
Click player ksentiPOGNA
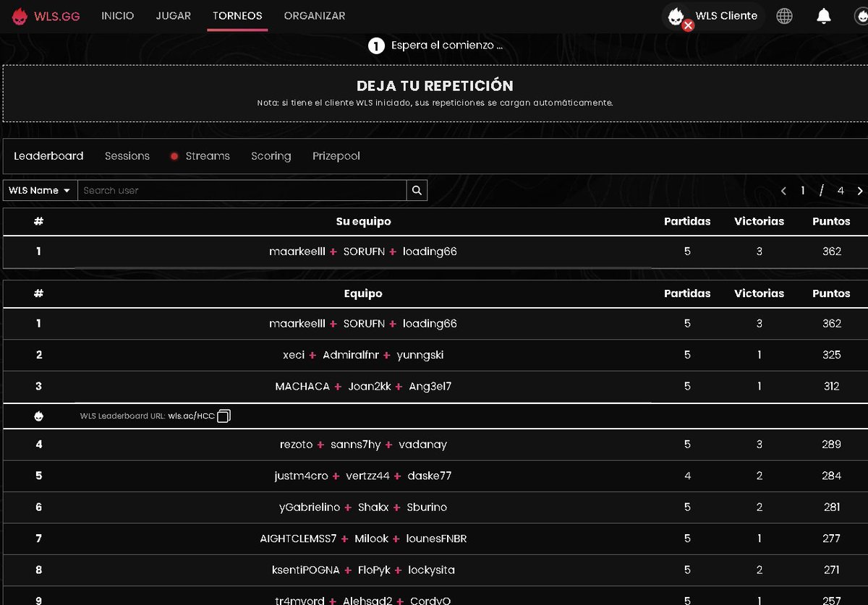(306, 570)
